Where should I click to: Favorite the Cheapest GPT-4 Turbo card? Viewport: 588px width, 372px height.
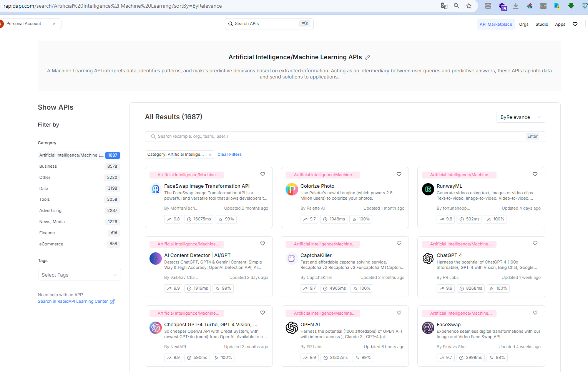tap(263, 313)
